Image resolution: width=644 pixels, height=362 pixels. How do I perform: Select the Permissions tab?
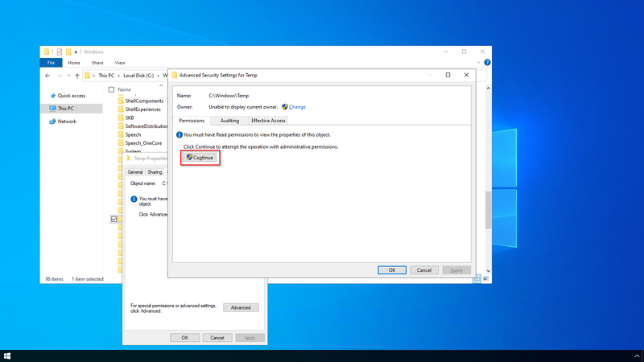[192, 121]
